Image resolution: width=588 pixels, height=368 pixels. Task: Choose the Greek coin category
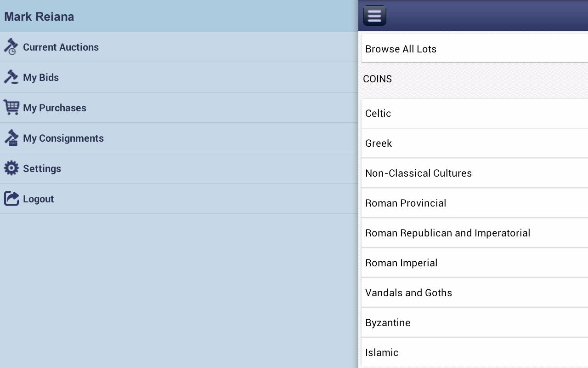tap(475, 143)
